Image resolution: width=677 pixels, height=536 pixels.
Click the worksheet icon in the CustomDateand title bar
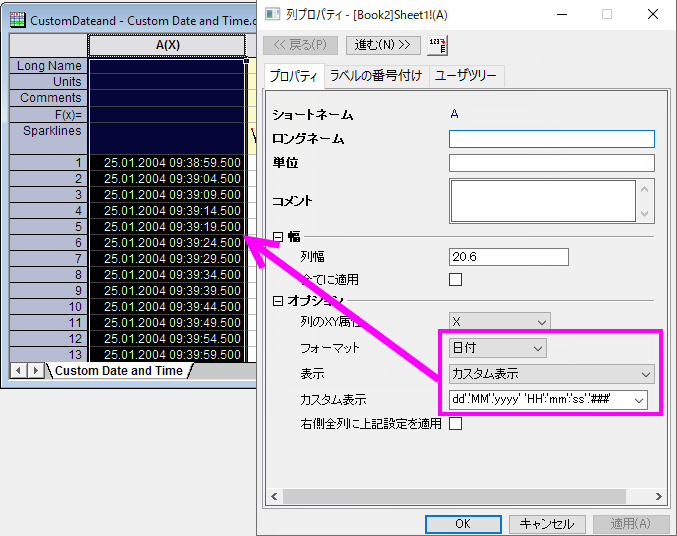pos(18,20)
